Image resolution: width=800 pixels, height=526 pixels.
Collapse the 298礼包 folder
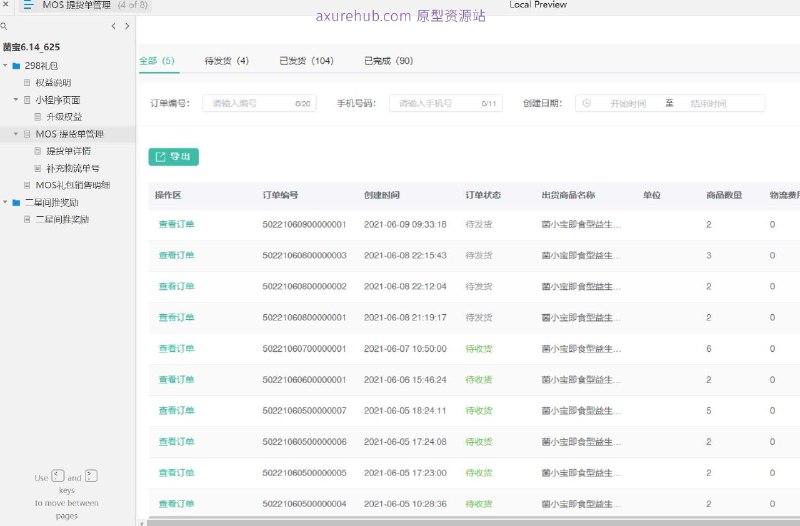5,66
